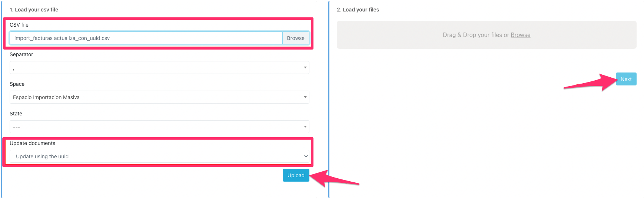Click the import_facturas CSV filename field
The width and height of the screenshot is (644, 199).
pyautogui.click(x=146, y=38)
